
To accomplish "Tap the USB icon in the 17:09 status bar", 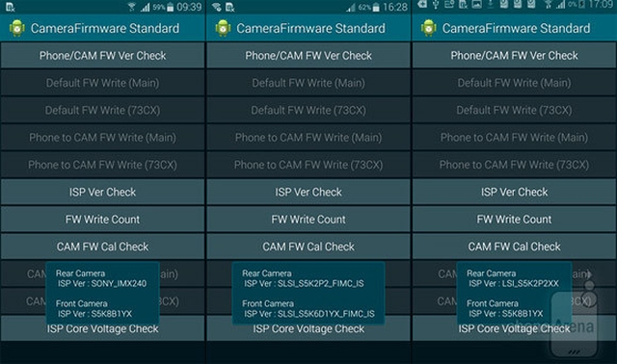I will [436, 5].
